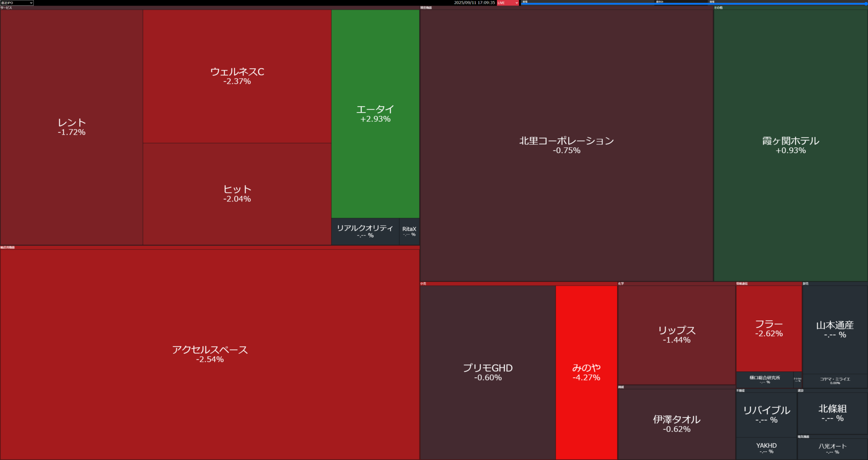Click the 繊維 sector header

pyautogui.click(x=677, y=387)
